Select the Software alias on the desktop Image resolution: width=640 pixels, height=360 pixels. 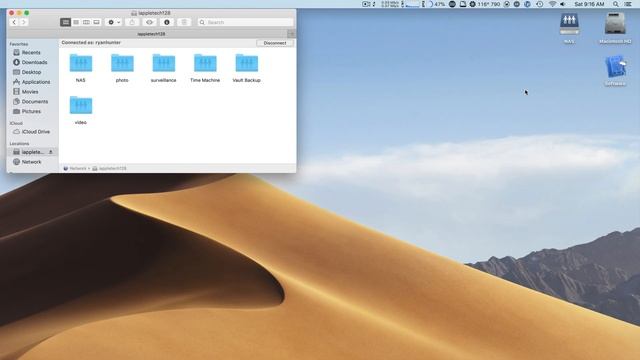point(615,71)
